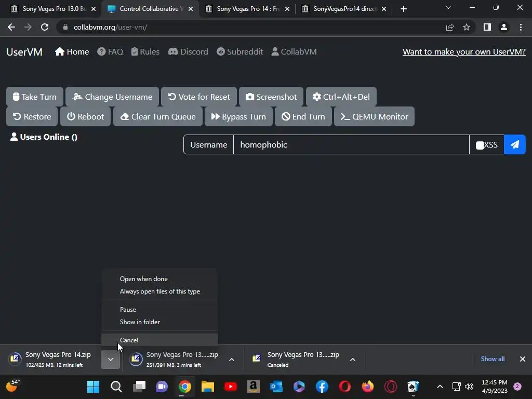The width and height of the screenshot is (532, 399).
Task: Bypass Turn in the queue
Action: point(238,116)
